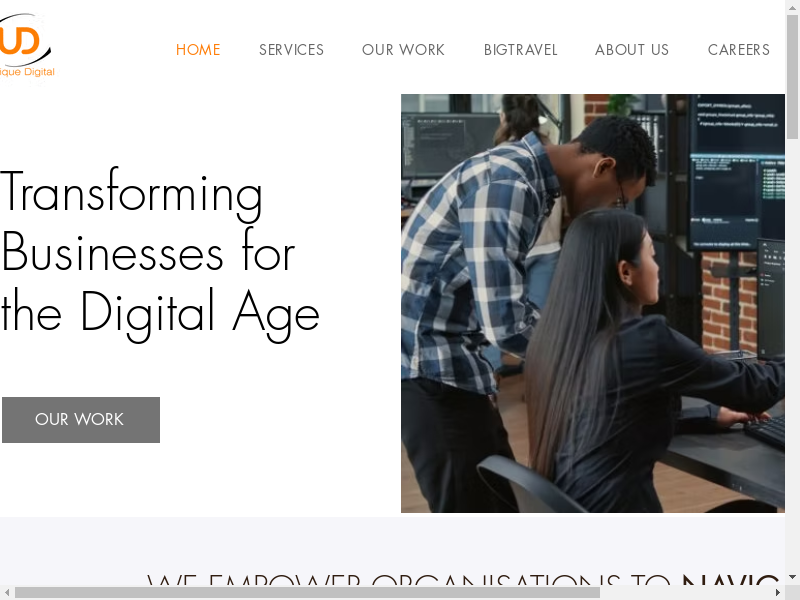Navigate to the ABOUT US page

[632, 49]
